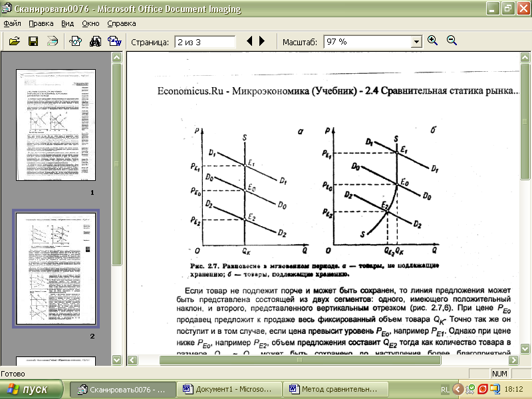
Task: Expand hidden tray icons arrow
Action: coord(458,389)
